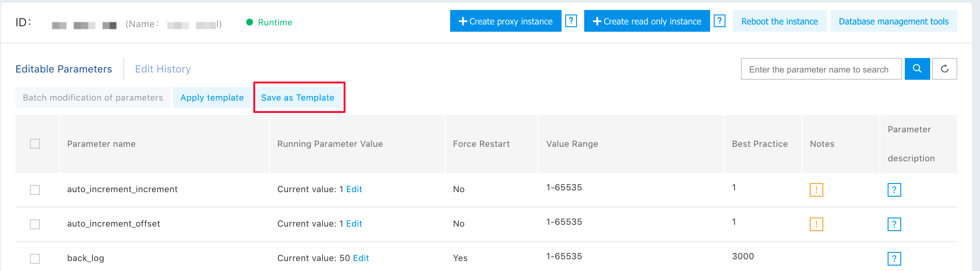The height and width of the screenshot is (271, 980).
Task: Open help icon beside Create read only instance
Action: pos(719,21)
